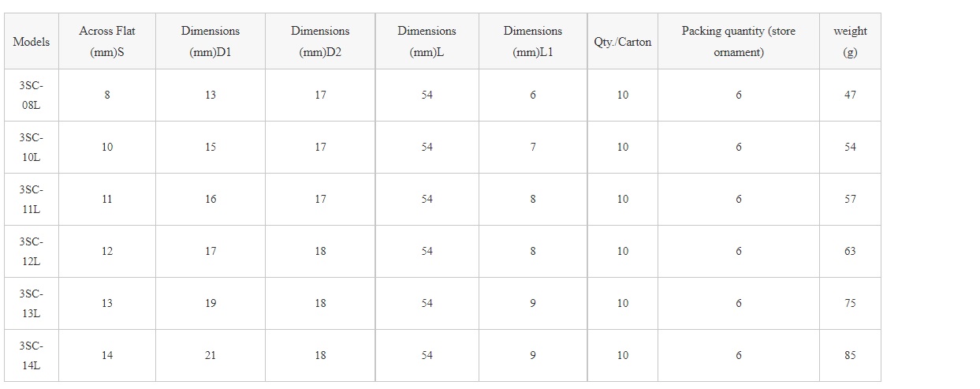The image size is (980, 389).
Task: Click the Dimensions (mm)L1 column header
Action: tap(533, 42)
